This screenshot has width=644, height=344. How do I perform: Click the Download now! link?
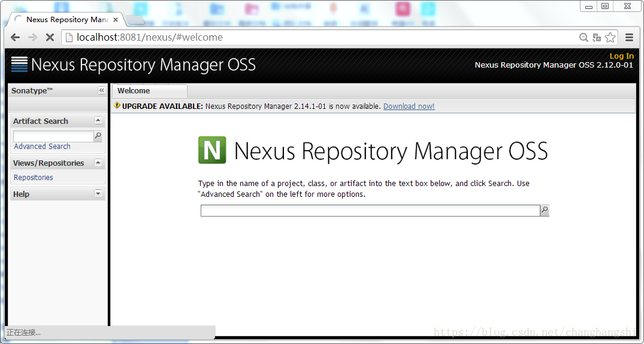(409, 106)
